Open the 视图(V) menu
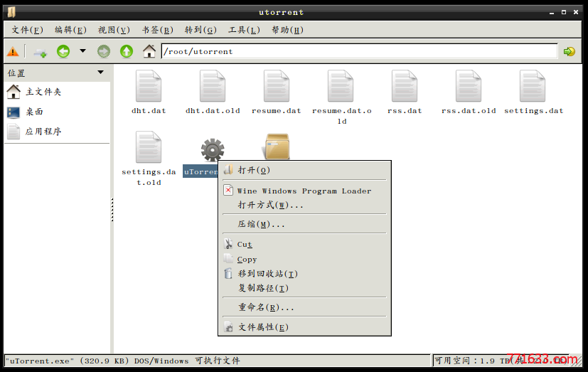Image resolution: width=588 pixels, height=372 pixels. click(114, 30)
